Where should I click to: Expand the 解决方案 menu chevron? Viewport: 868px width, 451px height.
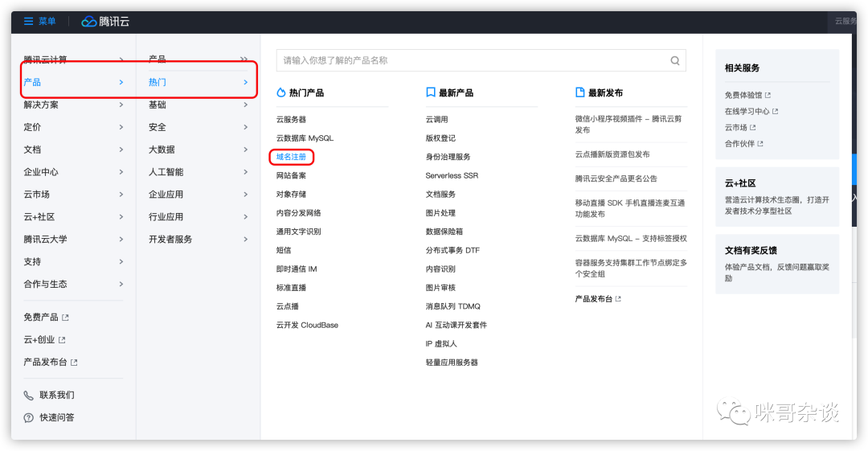pyautogui.click(x=121, y=105)
